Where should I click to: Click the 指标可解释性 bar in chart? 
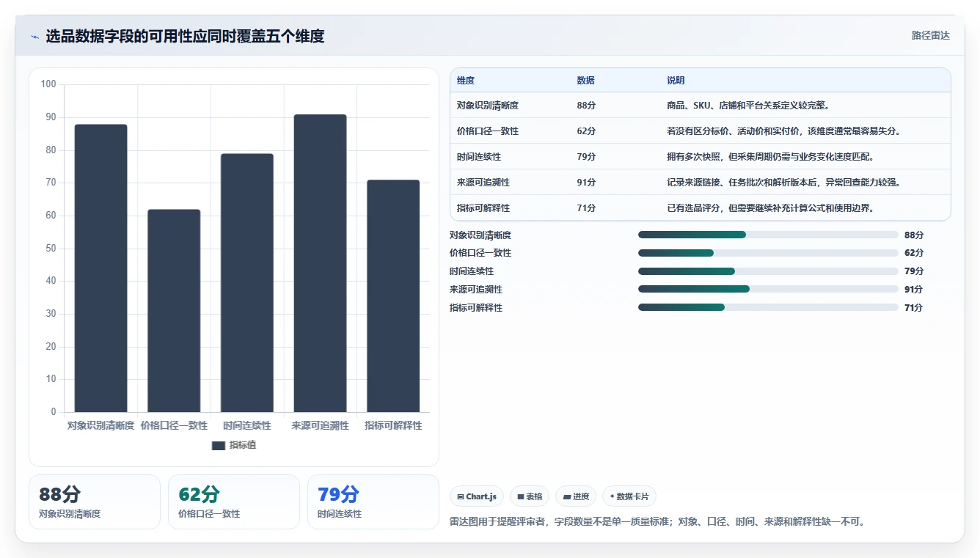tap(393, 296)
